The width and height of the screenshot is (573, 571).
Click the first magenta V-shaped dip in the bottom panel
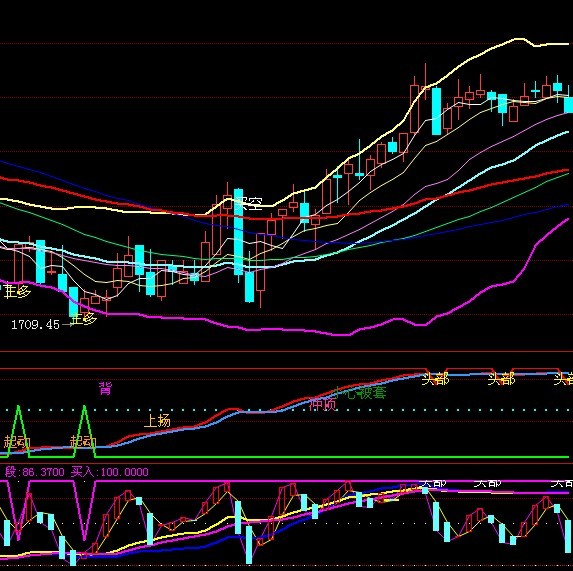point(18,510)
